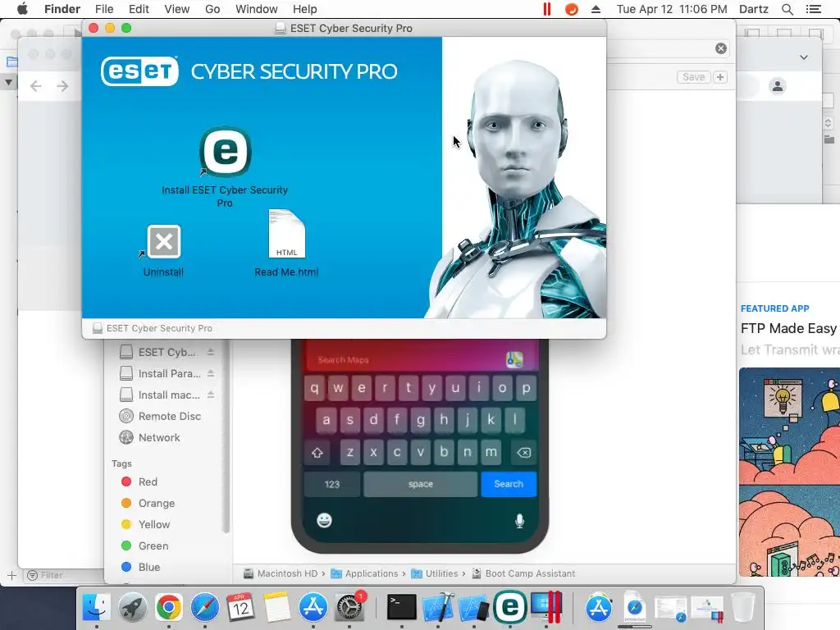This screenshot has width=840, height=630.
Task: Open the Edit menu
Action: click(139, 9)
